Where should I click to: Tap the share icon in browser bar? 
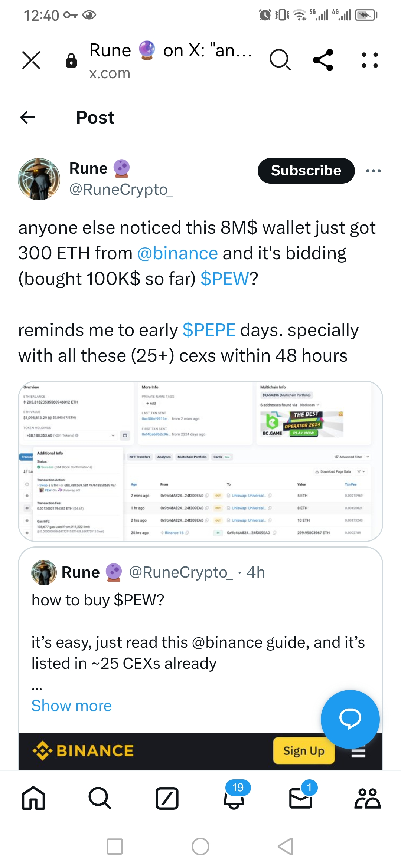click(323, 60)
